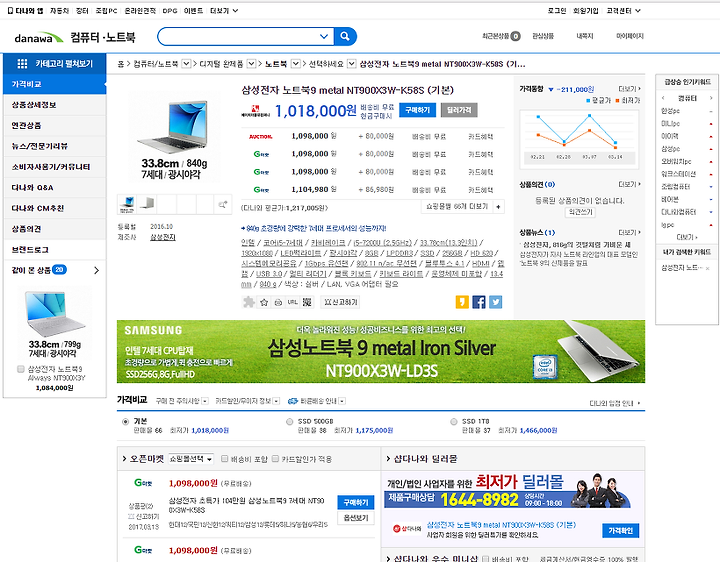Open the QR code icon
720x562 pixels.
(x=307, y=302)
